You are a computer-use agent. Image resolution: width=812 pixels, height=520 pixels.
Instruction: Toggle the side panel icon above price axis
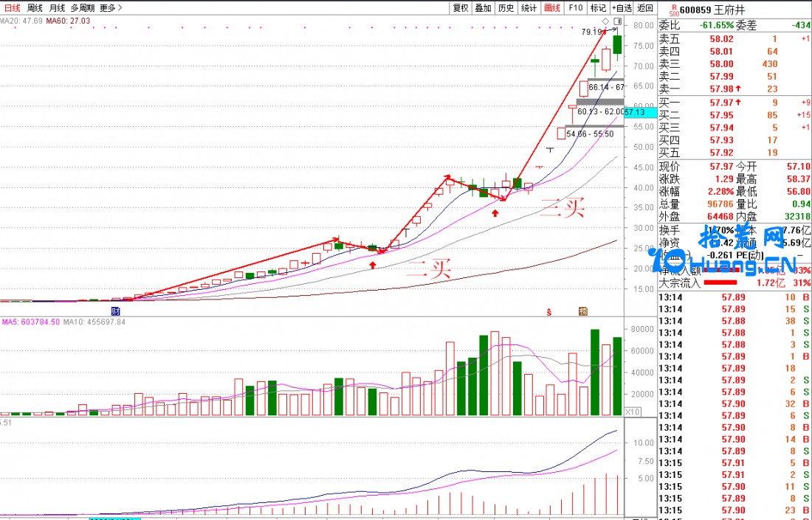coord(617,21)
